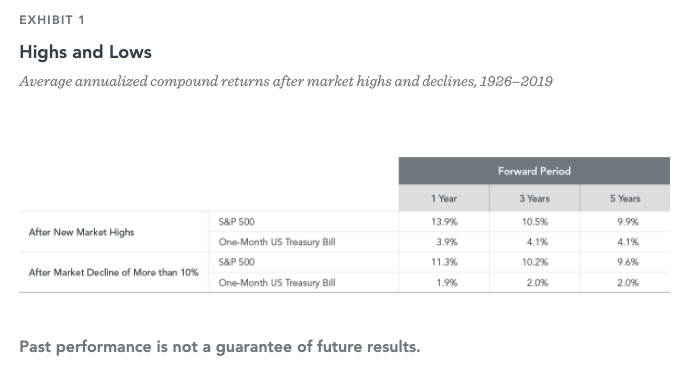Click the 10.5% three-year return cell

pyautogui.click(x=535, y=222)
